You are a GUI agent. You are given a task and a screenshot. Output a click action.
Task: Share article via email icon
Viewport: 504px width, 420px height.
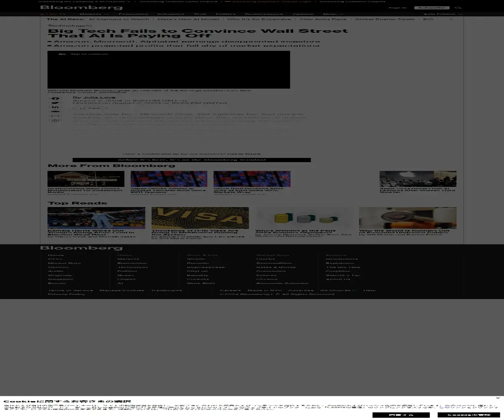55,112
